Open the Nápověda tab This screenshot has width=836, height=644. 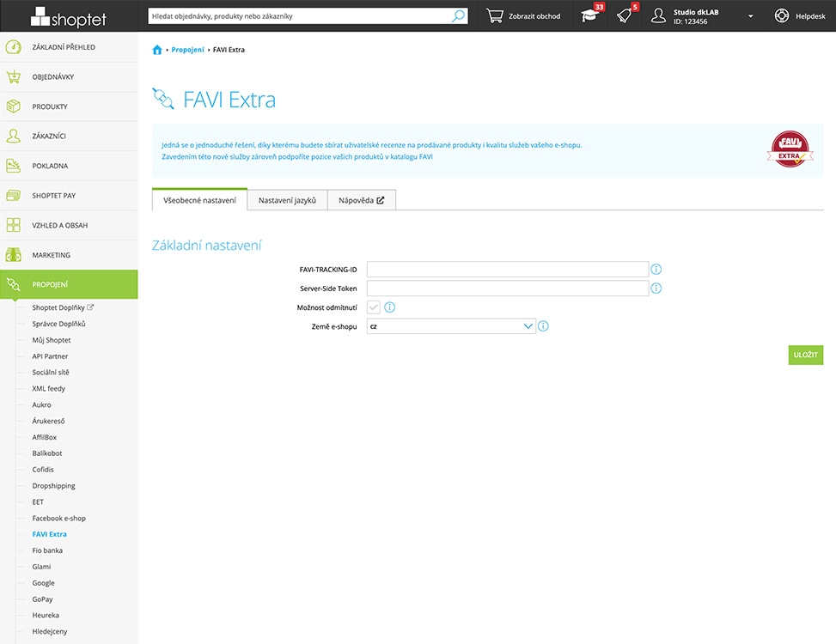[x=362, y=200]
